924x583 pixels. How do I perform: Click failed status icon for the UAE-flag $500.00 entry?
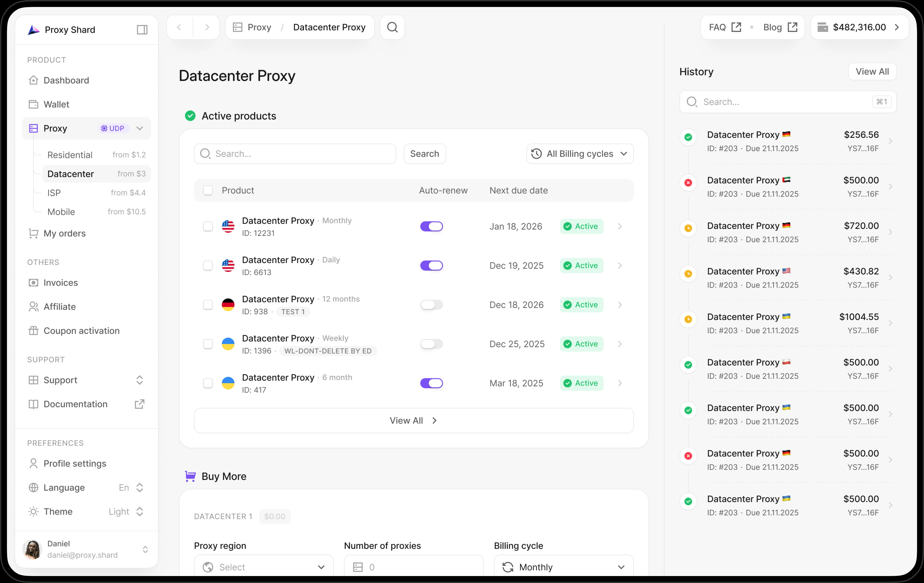pyautogui.click(x=688, y=183)
